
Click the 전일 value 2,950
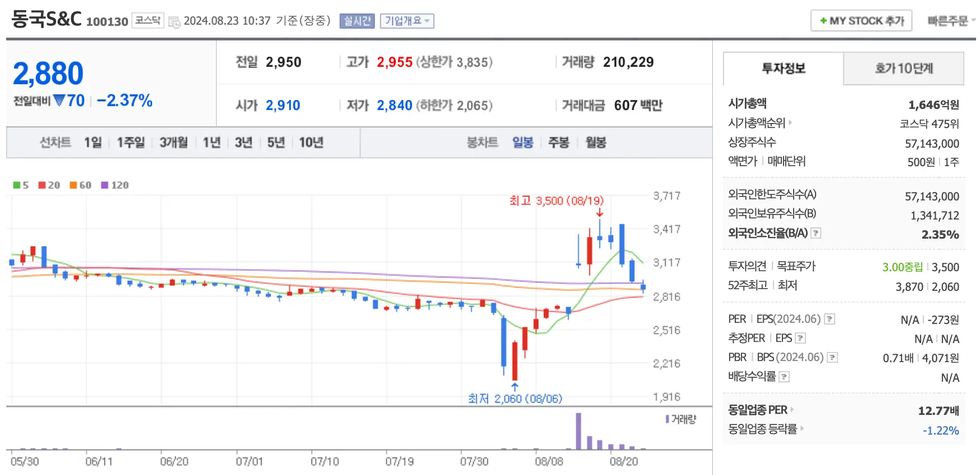(x=283, y=62)
